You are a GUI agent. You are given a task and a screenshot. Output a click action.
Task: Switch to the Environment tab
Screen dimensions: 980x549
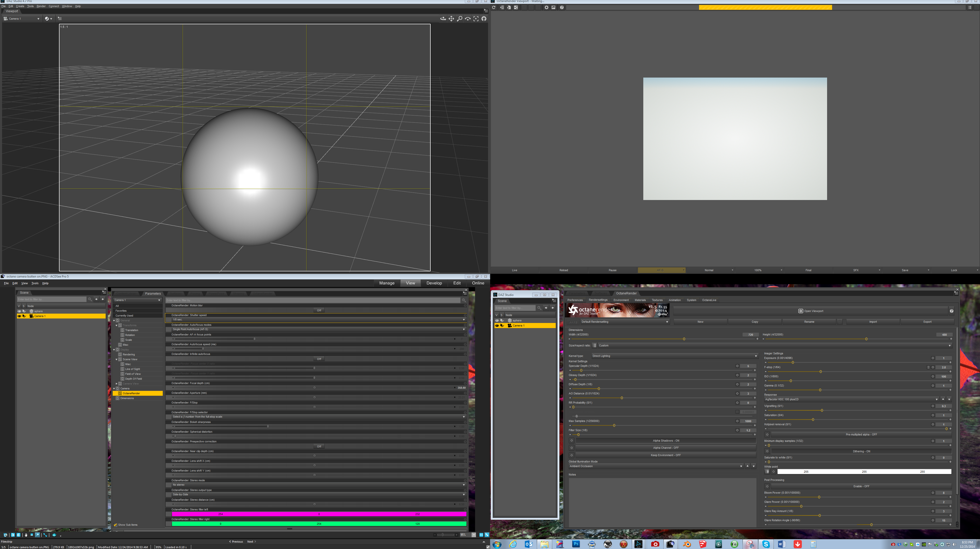(x=621, y=300)
